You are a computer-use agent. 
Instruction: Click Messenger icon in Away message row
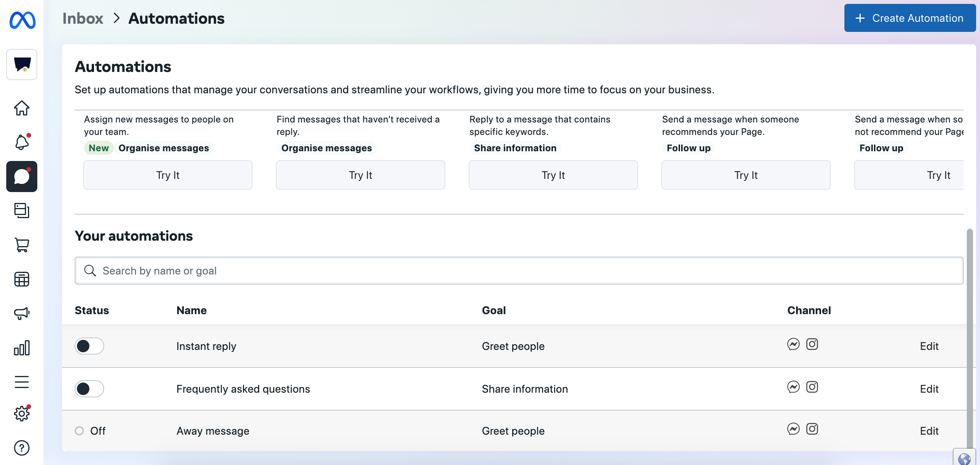pyautogui.click(x=793, y=429)
